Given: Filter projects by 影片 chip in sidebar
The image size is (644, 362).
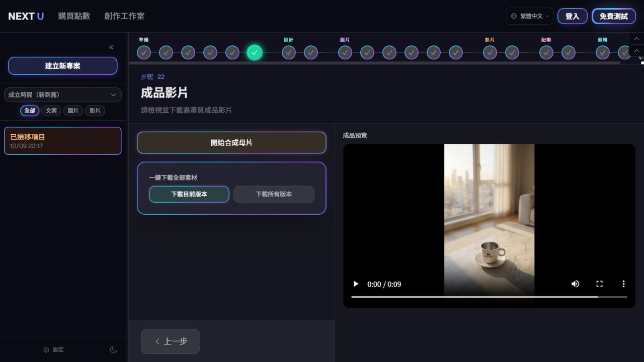Looking at the screenshot, I should pyautogui.click(x=95, y=111).
